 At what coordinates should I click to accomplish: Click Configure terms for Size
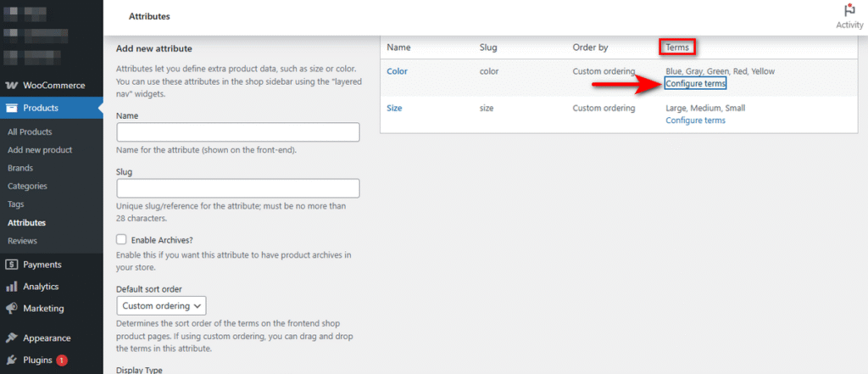point(695,120)
